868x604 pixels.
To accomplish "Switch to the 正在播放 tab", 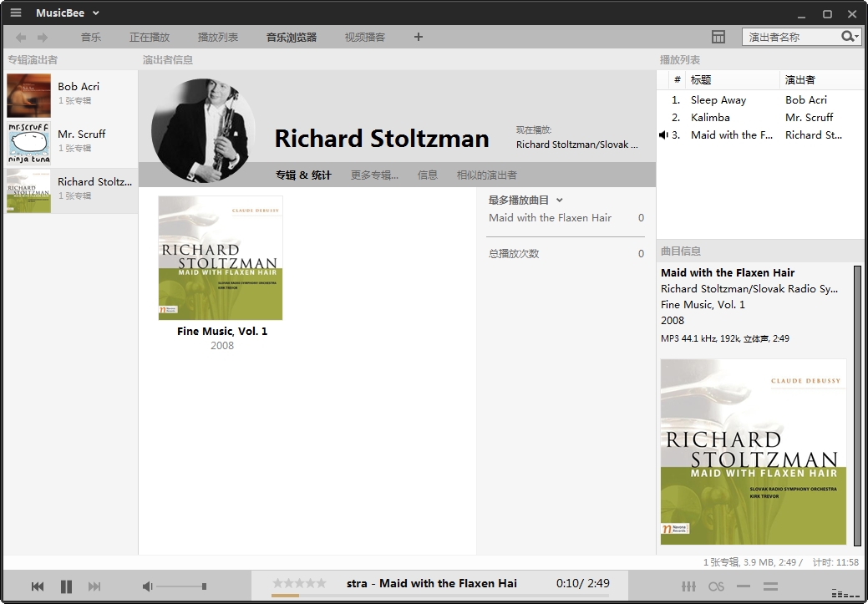I will [x=150, y=37].
